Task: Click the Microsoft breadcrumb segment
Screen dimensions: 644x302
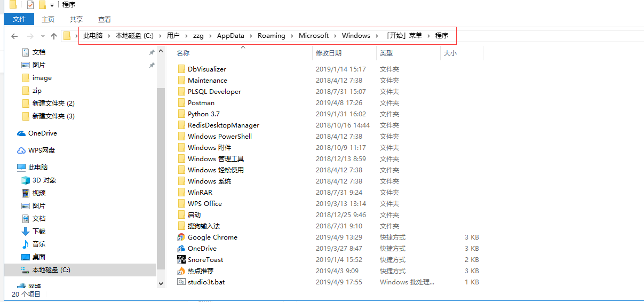Action: click(x=314, y=36)
